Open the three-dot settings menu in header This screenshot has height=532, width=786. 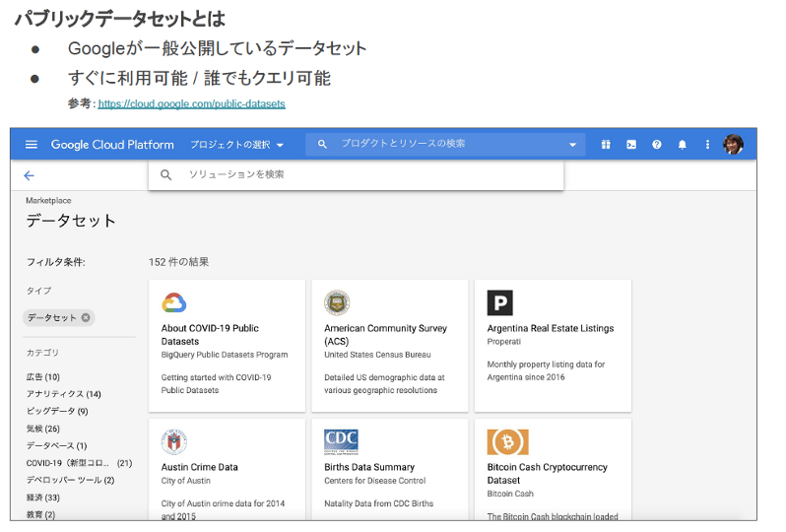pyautogui.click(x=707, y=145)
